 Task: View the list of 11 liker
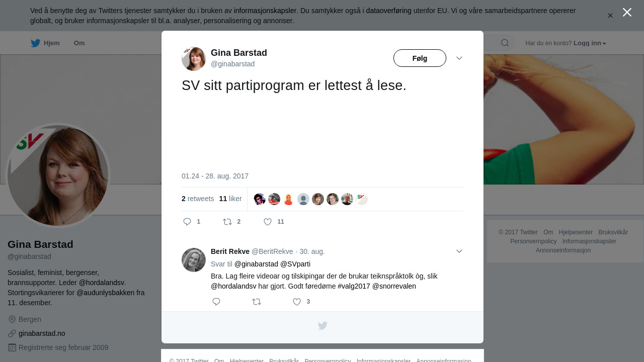[x=230, y=199]
